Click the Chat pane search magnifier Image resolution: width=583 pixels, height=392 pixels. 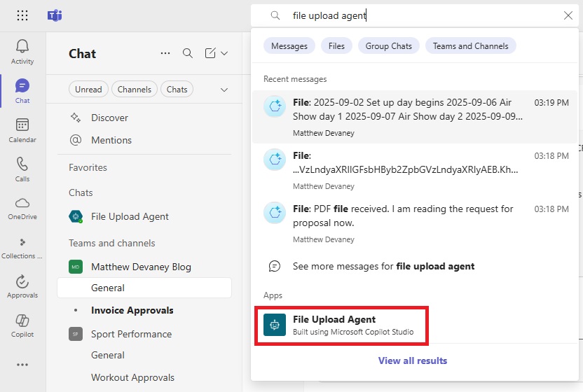tap(188, 53)
